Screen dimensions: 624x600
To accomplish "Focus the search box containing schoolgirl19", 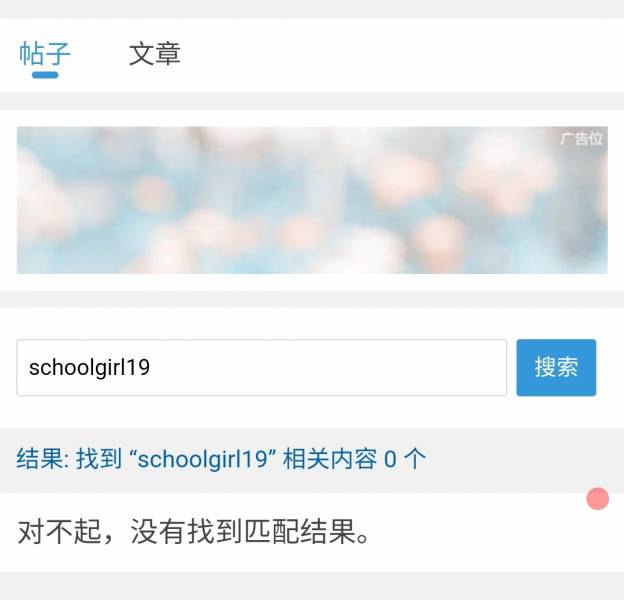I will pos(261,368).
